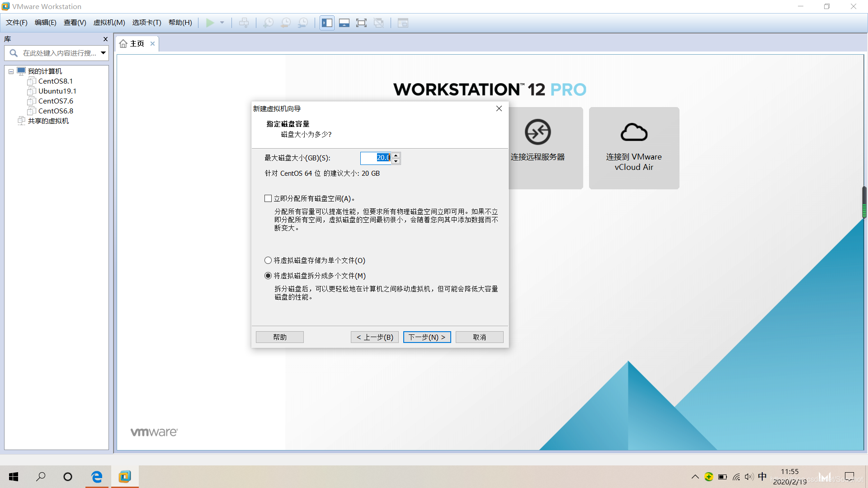Select Ubuntu19.1 in the library

coord(57,91)
